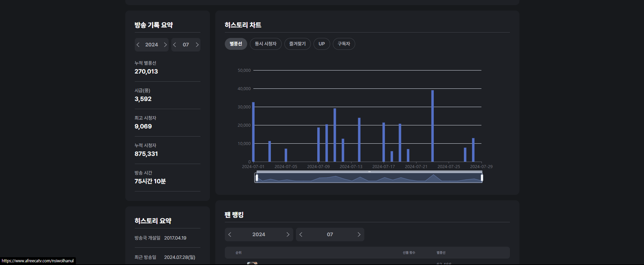Open the 구독자 chart tab
Image resolution: width=644 pixels, height=265 pixels.
point(344,44)
